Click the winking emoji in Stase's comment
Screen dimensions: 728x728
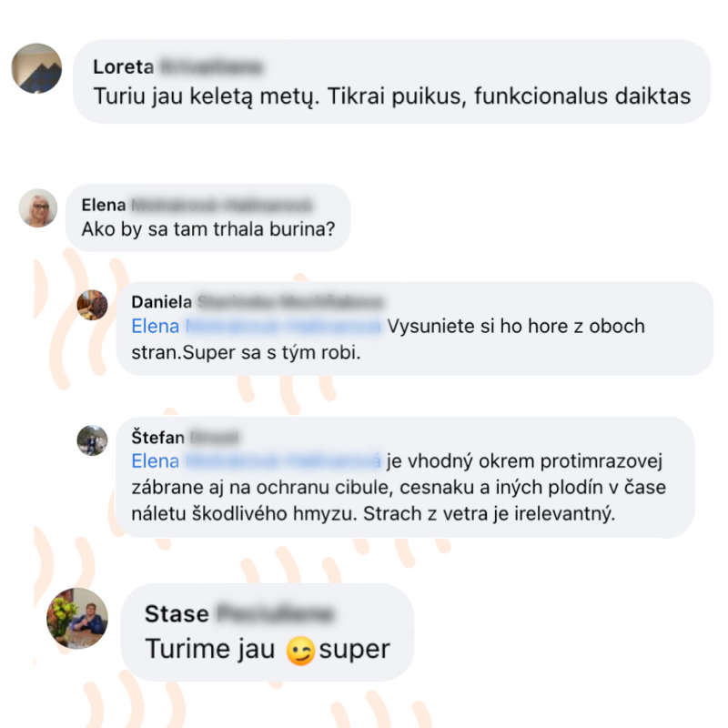pos(300,651)
